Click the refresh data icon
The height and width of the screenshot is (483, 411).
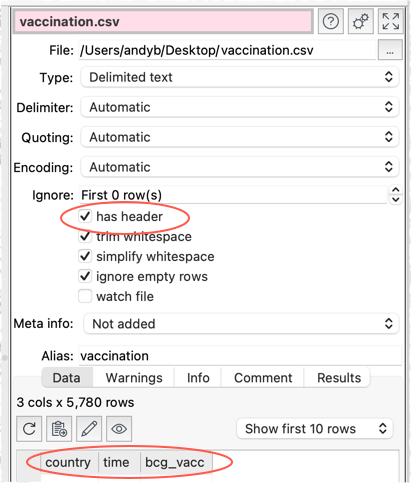[x=29, y=428]
